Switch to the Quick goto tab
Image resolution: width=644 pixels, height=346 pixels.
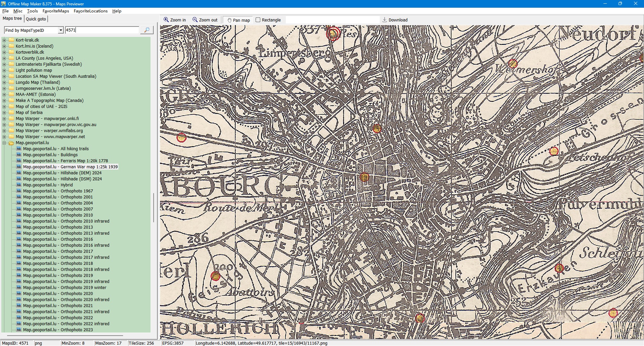(36, 19)
